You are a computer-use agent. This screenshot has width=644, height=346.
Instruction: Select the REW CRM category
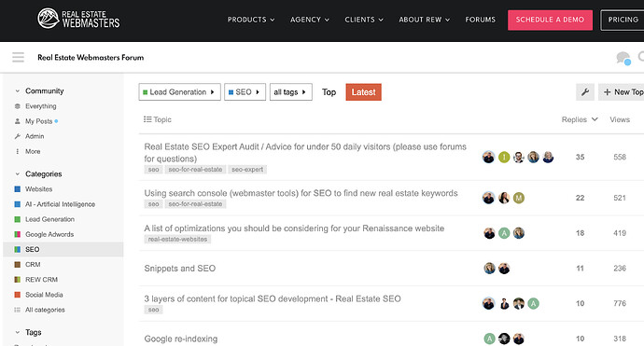click(41, 280)
